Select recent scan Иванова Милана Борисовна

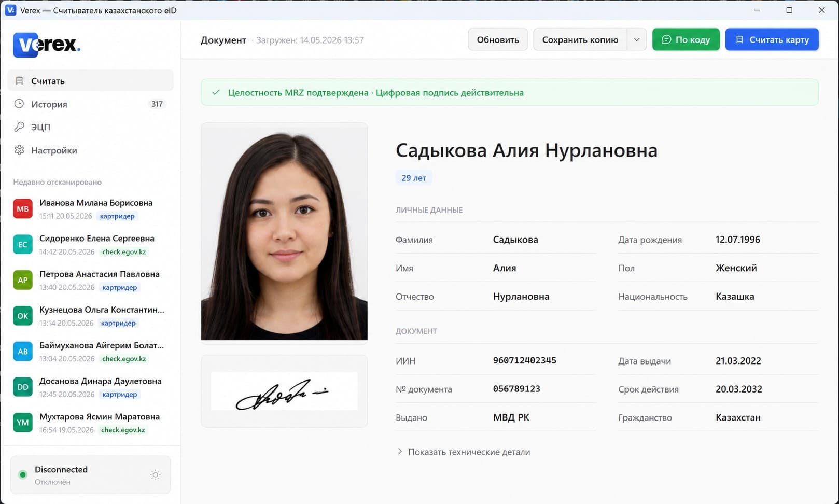pyautogui.click(x=90, y=209)
